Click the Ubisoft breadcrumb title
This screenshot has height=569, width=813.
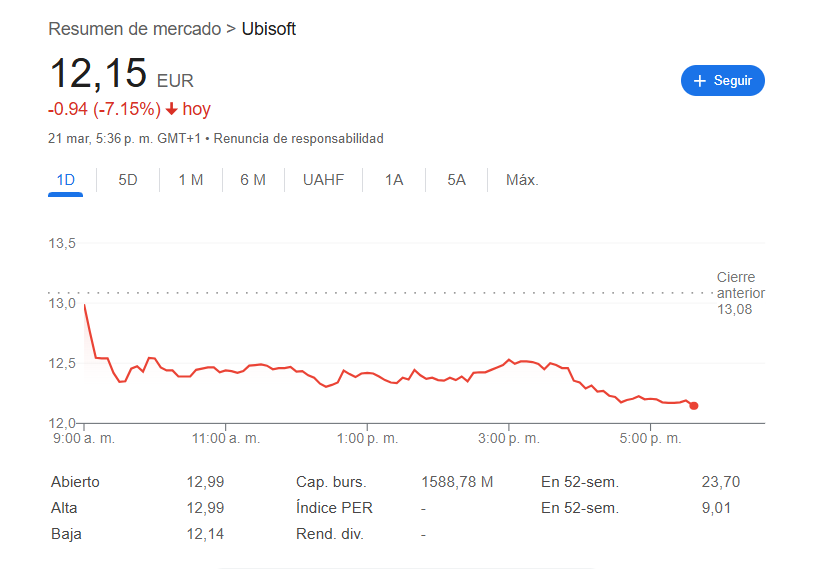269,29
